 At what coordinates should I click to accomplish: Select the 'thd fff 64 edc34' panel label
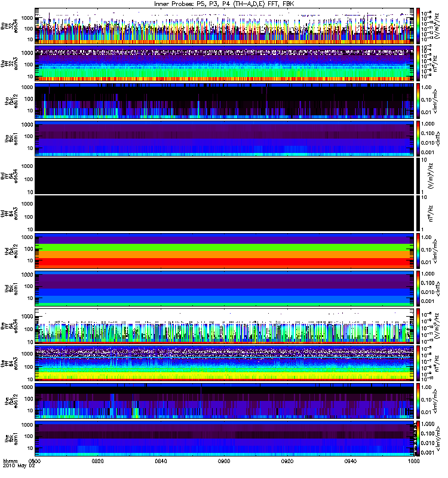point(9,176)
